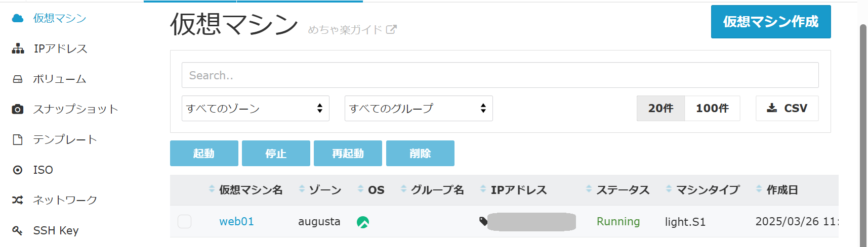Sort by 仮想マシン名 column

251,190
